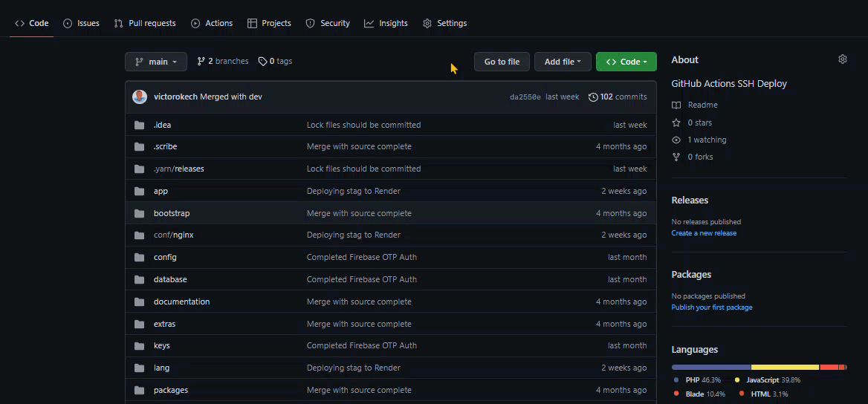Open victorokech profile link
Screen dimensions: 868x404
[x=175, y=97]
